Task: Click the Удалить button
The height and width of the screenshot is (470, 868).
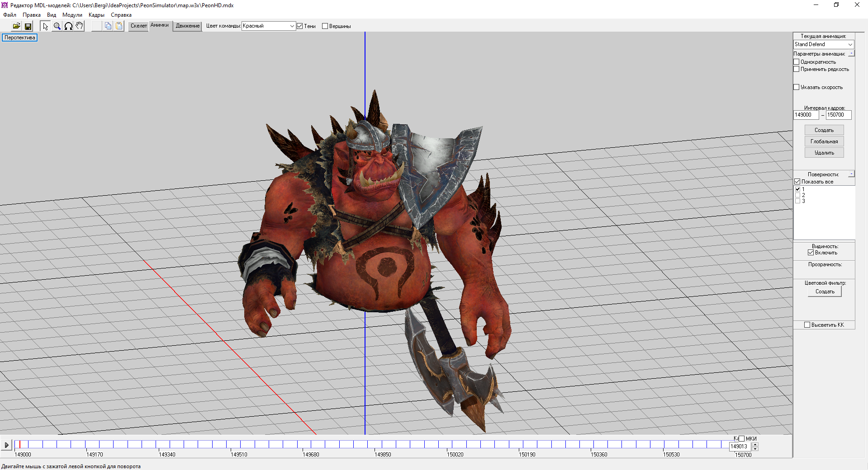Action: [824, 153]
